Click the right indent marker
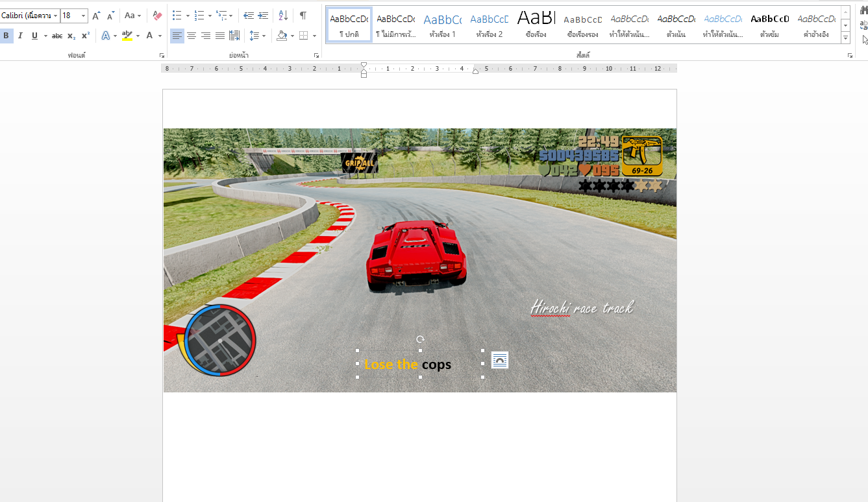 pos(475,71)
